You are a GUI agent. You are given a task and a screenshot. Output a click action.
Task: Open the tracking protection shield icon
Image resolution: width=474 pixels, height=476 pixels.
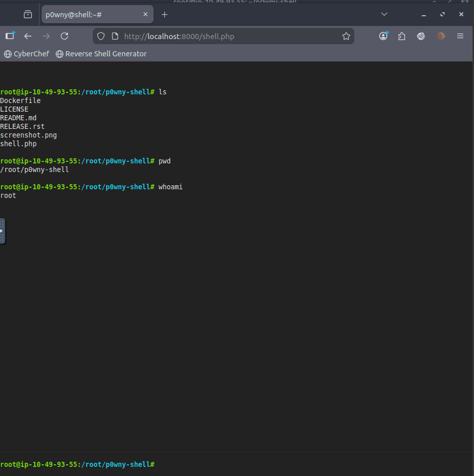[101, 36]
